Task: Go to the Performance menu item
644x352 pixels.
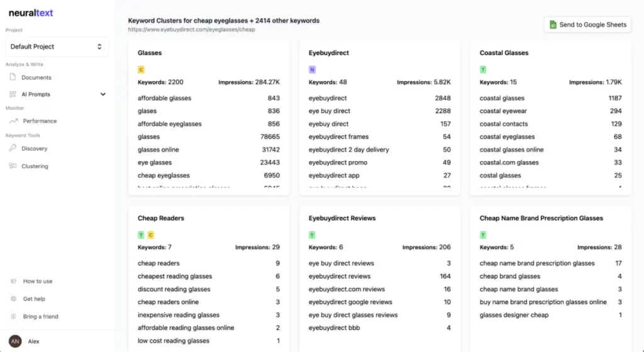Action: coord(40,121)
